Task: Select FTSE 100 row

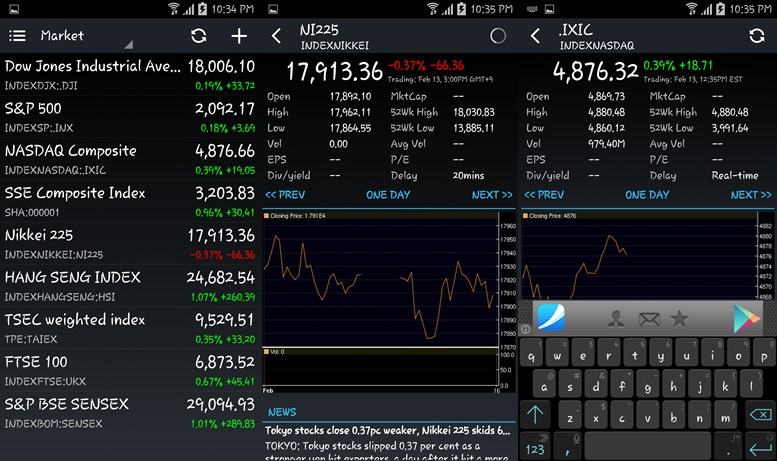Action: 129,370
